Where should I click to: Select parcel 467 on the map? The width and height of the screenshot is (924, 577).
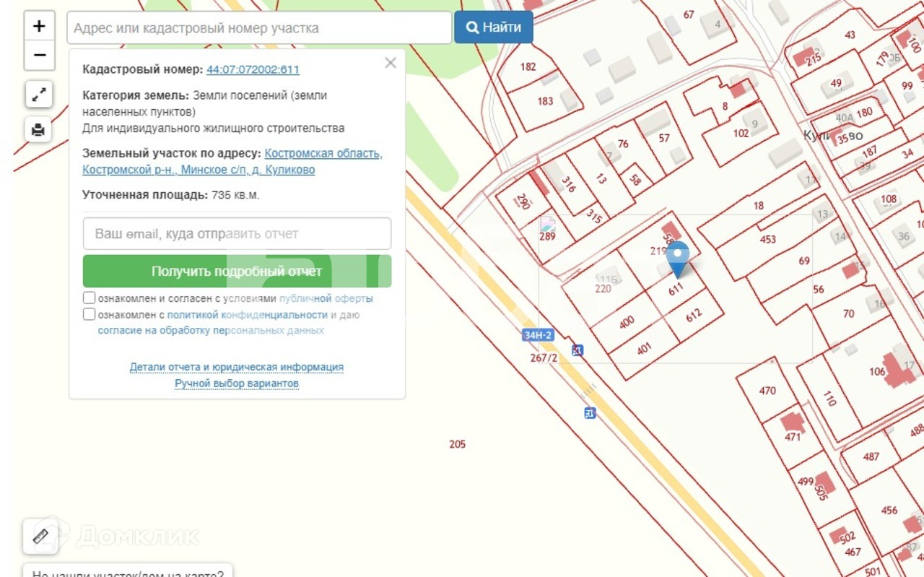[x=853, y=552]
